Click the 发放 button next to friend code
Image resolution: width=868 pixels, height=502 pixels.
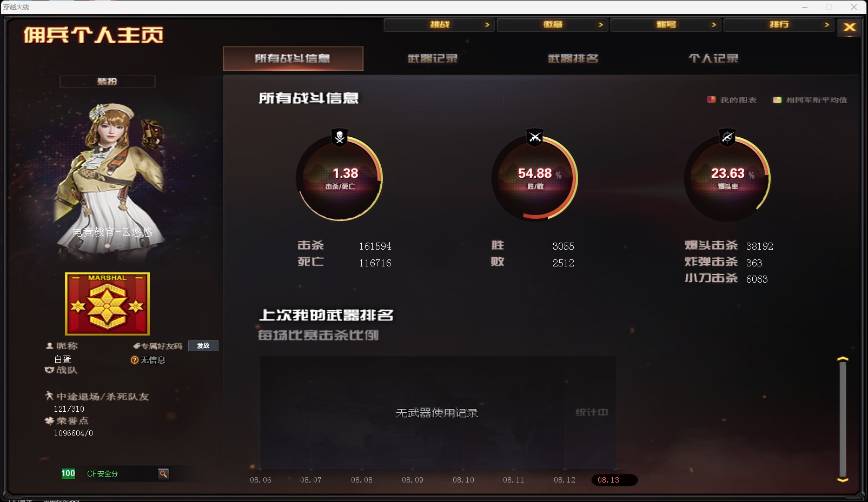click(x=203, y=346)
